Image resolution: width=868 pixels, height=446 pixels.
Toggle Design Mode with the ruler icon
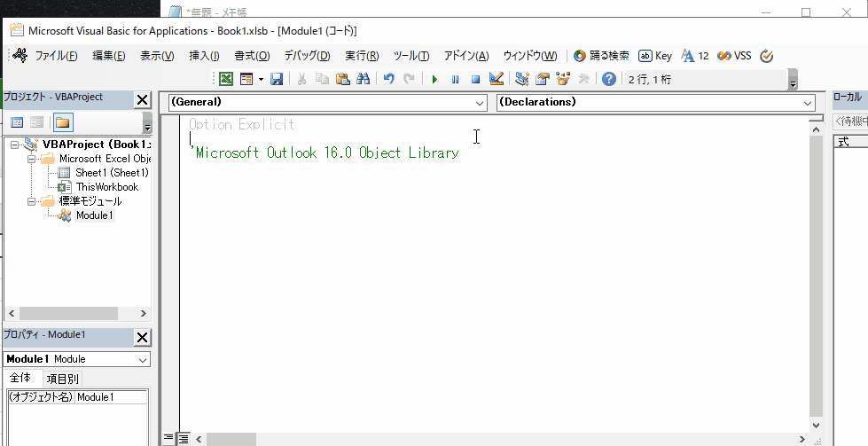pos(496,79)
